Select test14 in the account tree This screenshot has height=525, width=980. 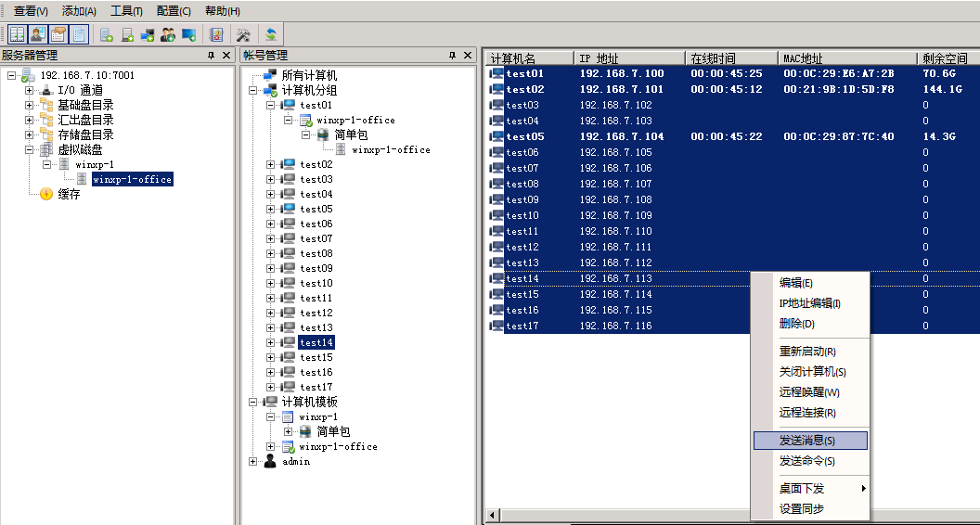[x=316, y=342]
